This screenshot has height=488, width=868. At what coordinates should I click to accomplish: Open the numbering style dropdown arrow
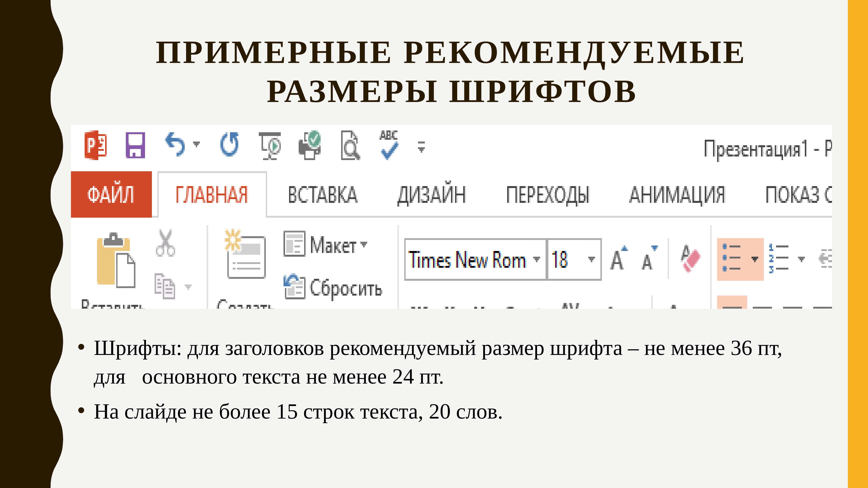point(802,259)
